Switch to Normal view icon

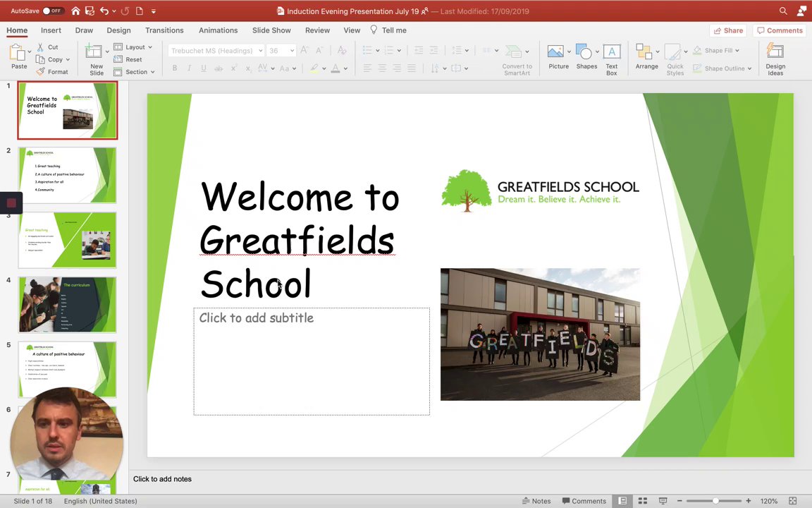tap(623, 501)
